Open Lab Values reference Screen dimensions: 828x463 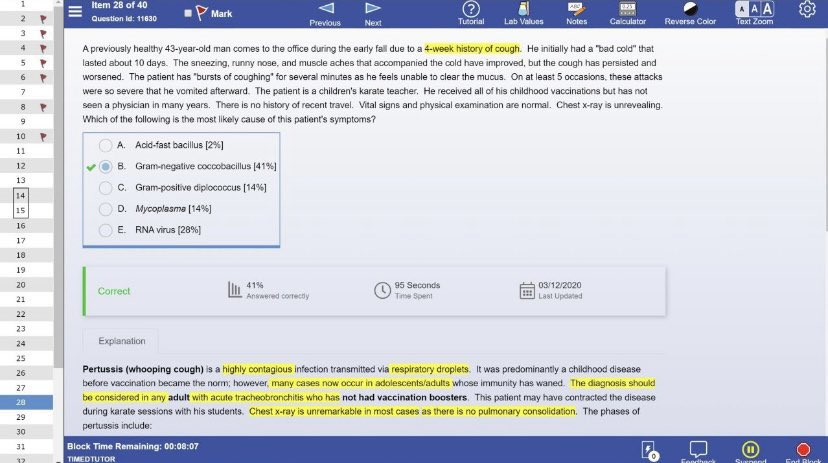click(x=523, y=8)
